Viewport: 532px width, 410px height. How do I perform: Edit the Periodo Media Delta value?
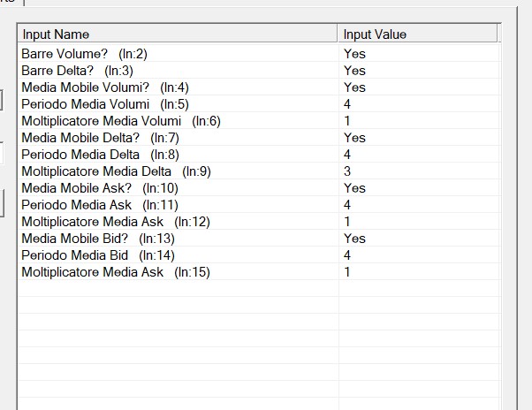click(x=348, y=155)
